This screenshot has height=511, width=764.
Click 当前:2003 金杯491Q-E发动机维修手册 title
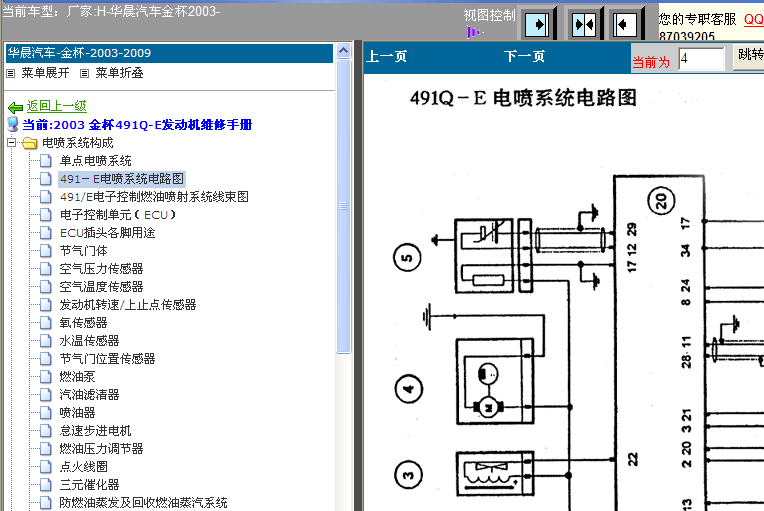point(137,125)
